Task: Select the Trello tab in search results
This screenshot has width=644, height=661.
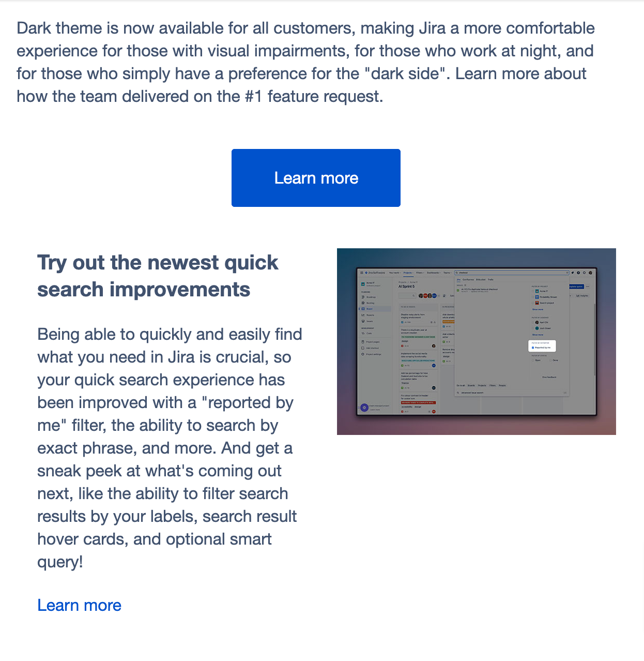Action: point(490,279)
